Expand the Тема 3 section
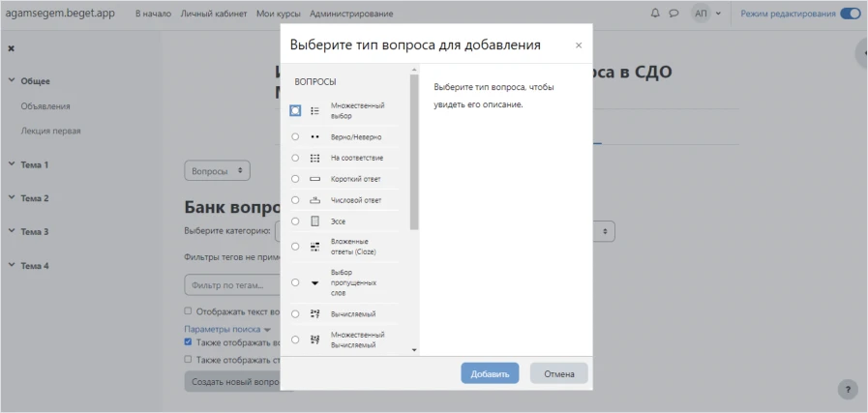This screenshot has width=868, height=413. point(11,231)
